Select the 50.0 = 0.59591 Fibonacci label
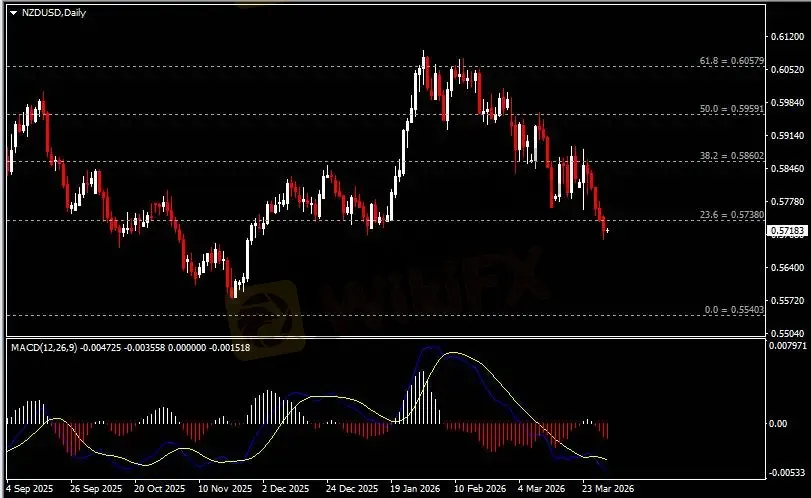The image size is (811, 498). point(733,108)
